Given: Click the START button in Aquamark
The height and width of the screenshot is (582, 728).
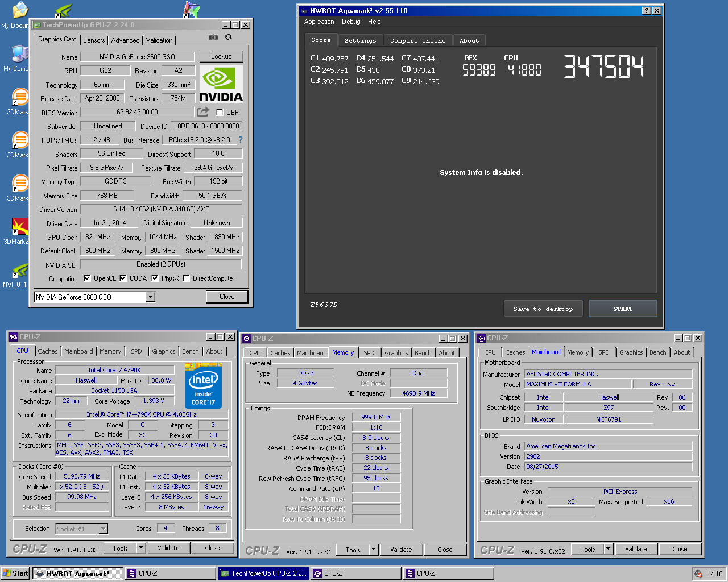Looking at the screenshot, I should [x=623, y=309].
